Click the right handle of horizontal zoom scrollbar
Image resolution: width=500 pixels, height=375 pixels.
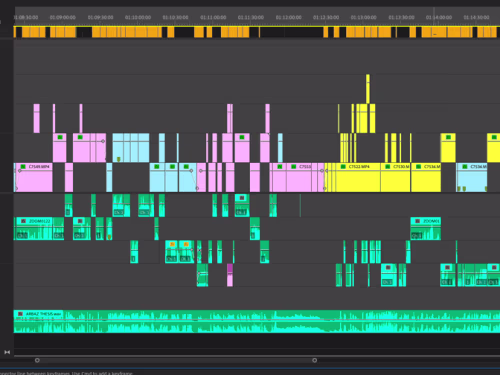[314, 360]
